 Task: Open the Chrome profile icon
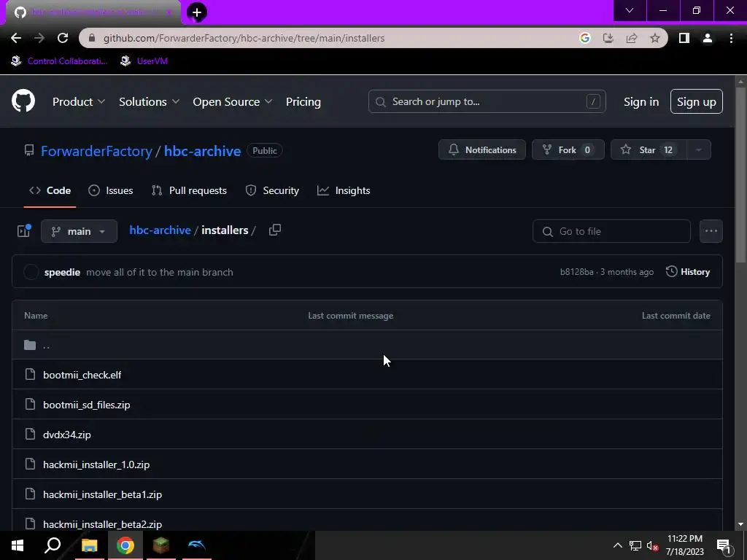(x=708, y=38)
